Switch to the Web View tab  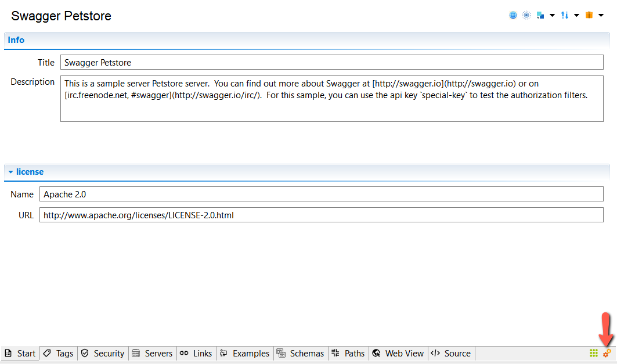tap(398, 354)
